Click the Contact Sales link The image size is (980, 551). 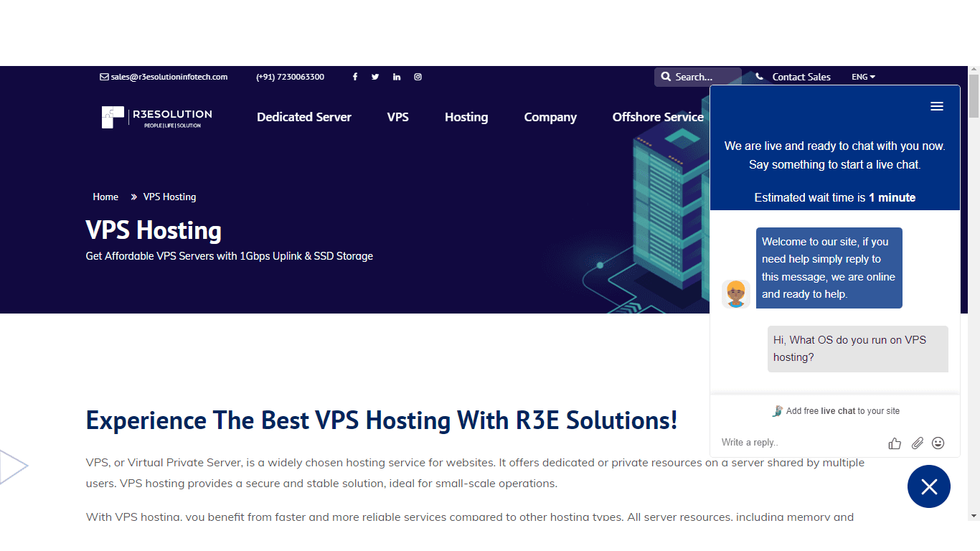click(x=801, y=77)
